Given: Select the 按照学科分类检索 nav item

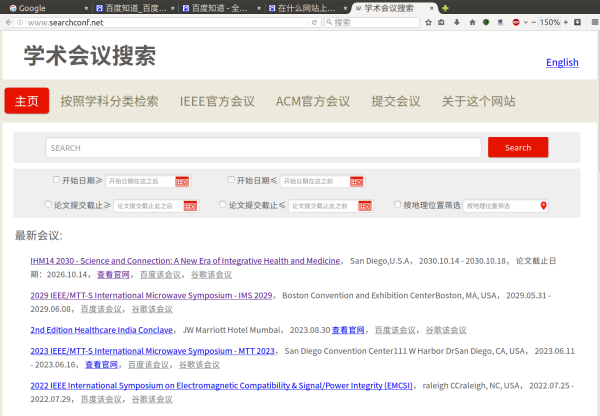Looking at the screenshot, I should tap(109, 101).
